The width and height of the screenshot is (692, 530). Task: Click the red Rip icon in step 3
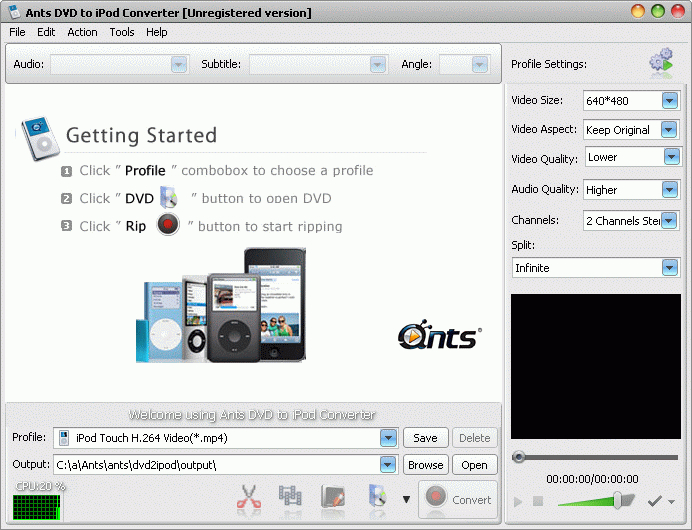click(168, 224)
